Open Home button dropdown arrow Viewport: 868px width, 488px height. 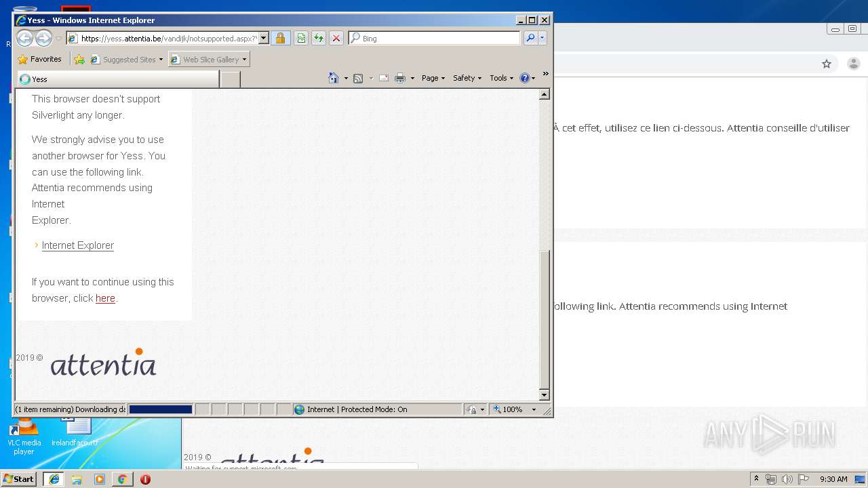346,79
